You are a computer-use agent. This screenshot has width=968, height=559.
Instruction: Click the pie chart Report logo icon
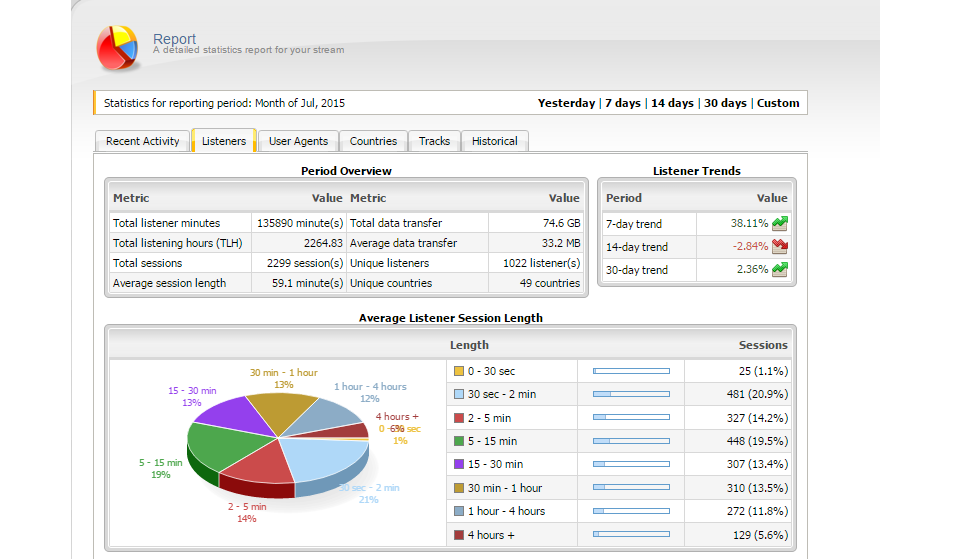pos(117,48)
